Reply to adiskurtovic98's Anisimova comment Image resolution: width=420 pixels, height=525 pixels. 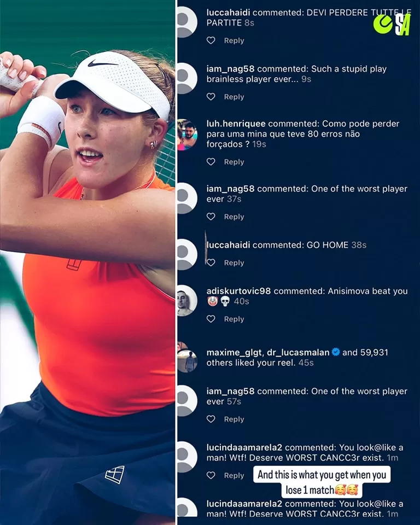234,319
